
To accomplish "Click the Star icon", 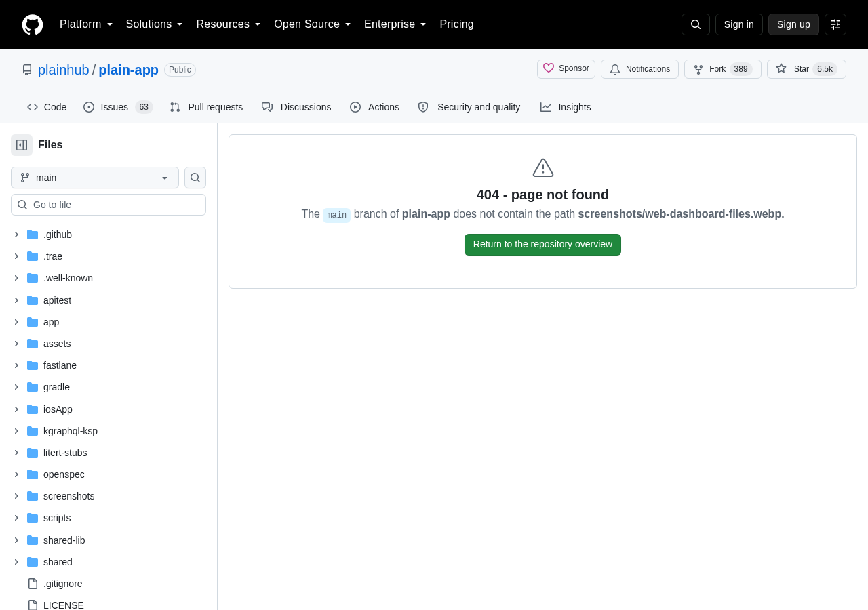I will [781, 68].
